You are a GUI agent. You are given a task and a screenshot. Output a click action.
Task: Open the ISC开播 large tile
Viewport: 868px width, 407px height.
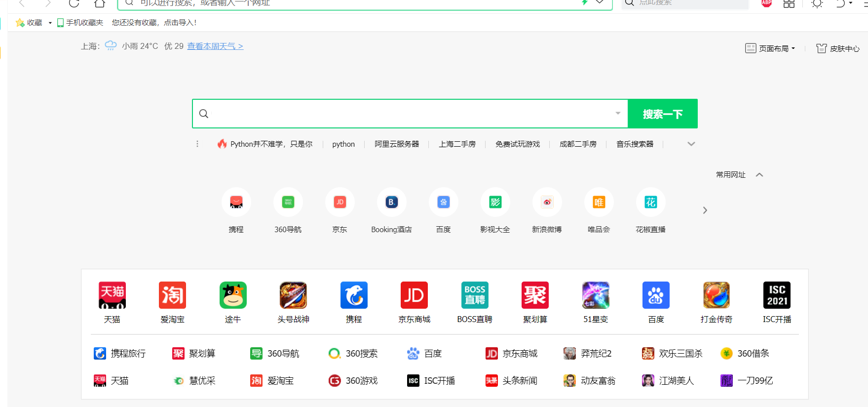[777, 295]
